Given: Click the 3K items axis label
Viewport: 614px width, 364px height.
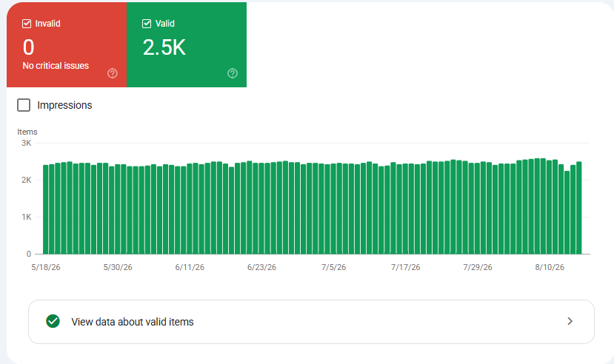Looking at the screenshot, I should coord(26,143).
